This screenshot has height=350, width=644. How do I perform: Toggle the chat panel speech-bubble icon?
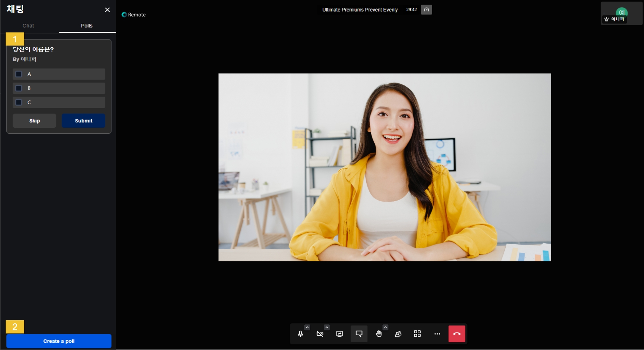point(359,334)
